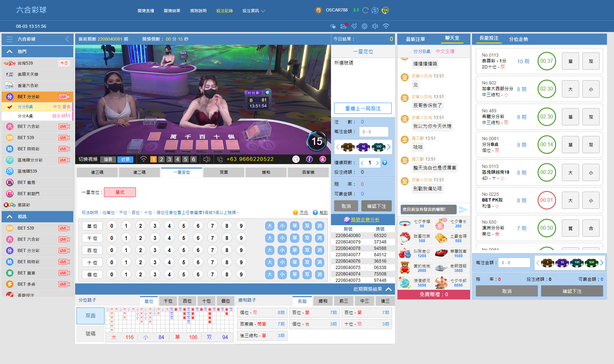The width and height of the screenshot is (614, 364).
Task: Switch video to 遠景 far view
Action: [108, 159]
